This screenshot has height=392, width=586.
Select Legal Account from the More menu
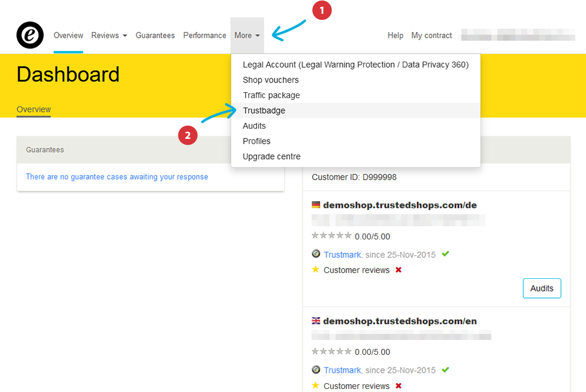[355, 65]
